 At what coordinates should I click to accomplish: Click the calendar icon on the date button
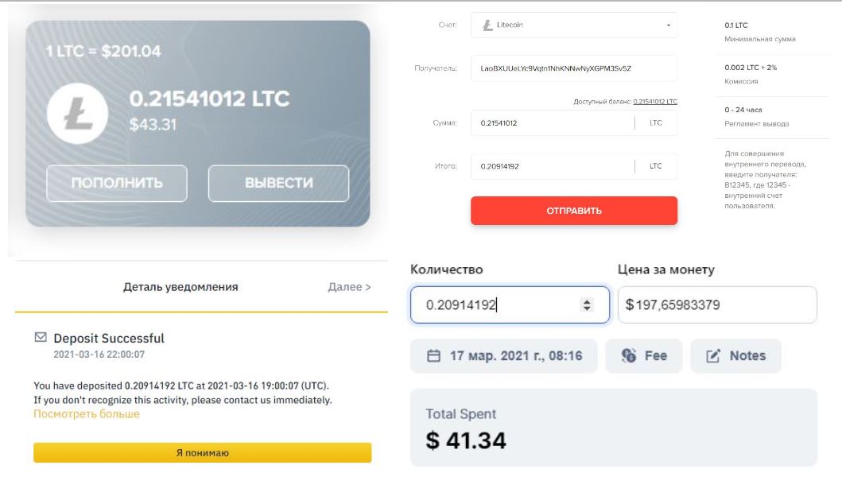tap(433, 356)
